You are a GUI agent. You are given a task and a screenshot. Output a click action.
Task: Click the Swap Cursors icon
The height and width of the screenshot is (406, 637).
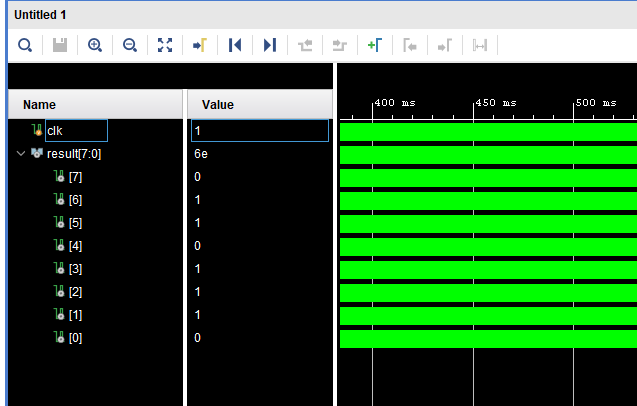point(480,45)
